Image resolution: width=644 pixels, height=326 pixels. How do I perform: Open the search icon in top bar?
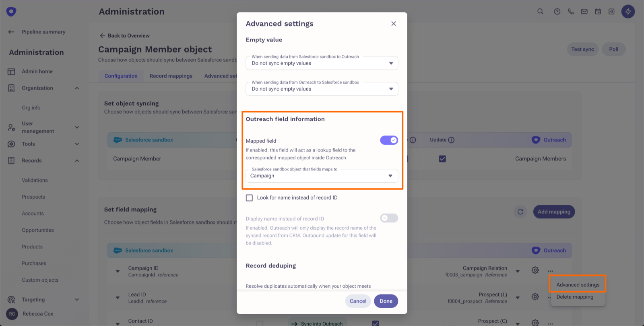pos(541,11)
